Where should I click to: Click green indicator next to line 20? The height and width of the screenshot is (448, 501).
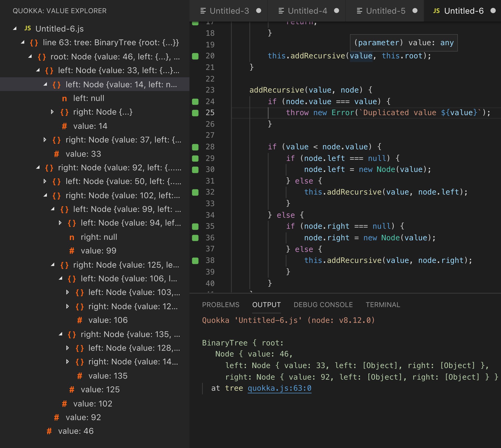coord(195,56)
